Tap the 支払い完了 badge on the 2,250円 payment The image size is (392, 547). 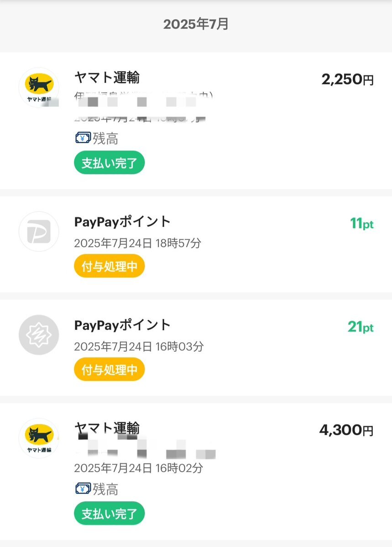coord(109,162)
